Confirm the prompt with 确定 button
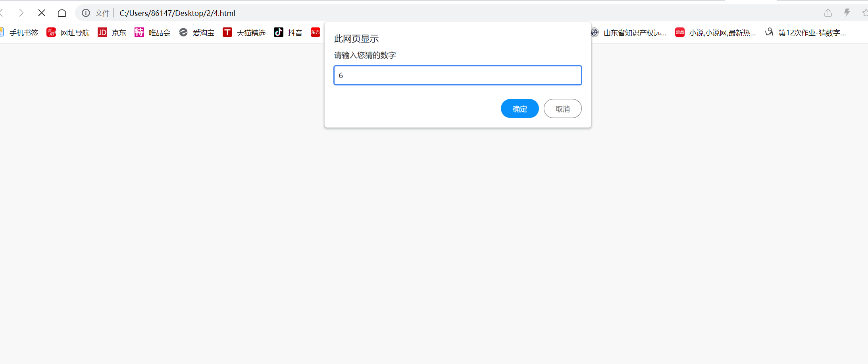The width and height of the screenshot is (868, 364). (520, 108)
